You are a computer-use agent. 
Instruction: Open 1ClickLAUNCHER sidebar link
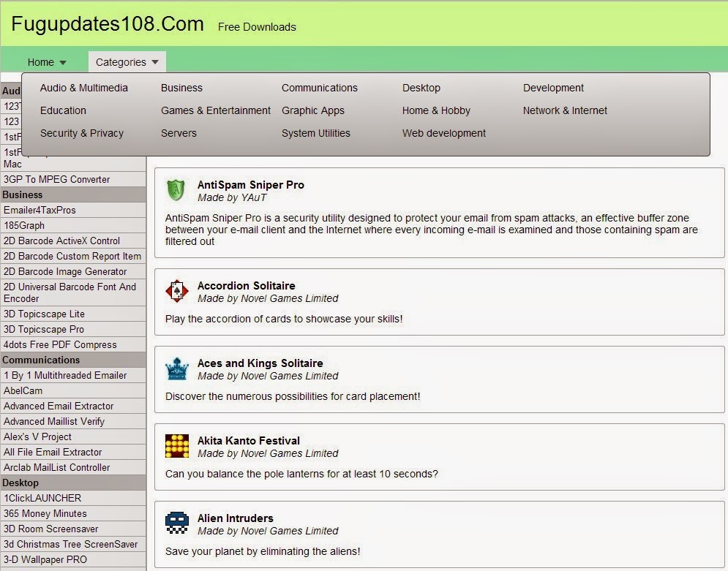pyautogui.click(x=73, y=498)
